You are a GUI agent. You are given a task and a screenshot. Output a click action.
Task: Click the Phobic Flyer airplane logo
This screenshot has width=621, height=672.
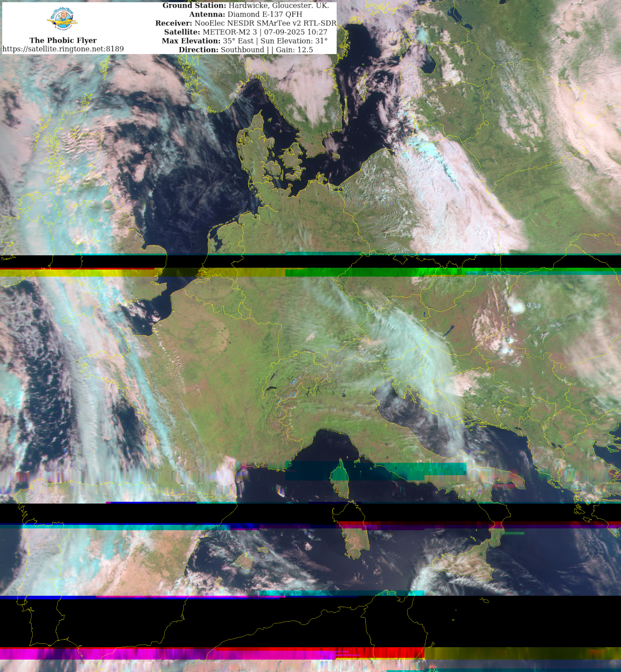[x=62, y=20]
